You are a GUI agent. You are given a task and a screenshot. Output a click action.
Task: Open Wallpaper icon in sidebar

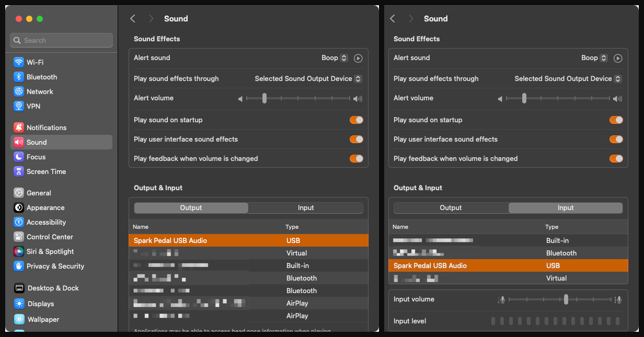19,319
